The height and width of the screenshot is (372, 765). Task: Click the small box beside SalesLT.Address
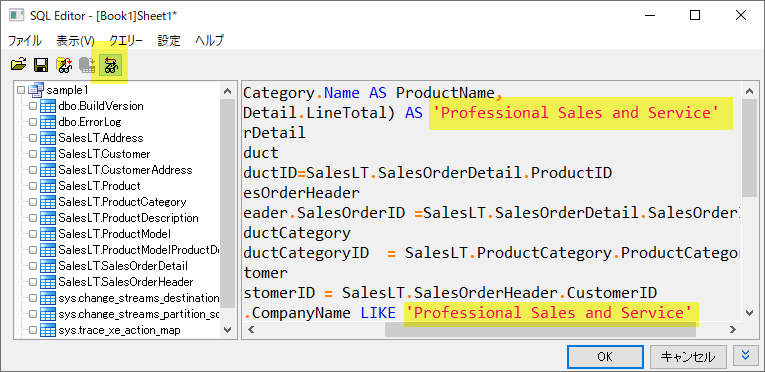point(33,138)
